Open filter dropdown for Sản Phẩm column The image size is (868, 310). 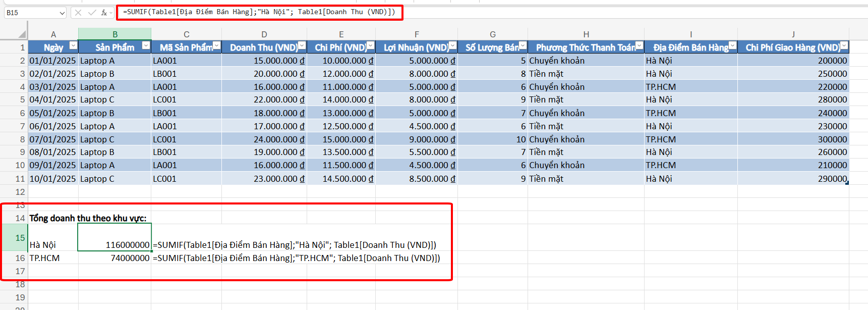coord(146,46)
